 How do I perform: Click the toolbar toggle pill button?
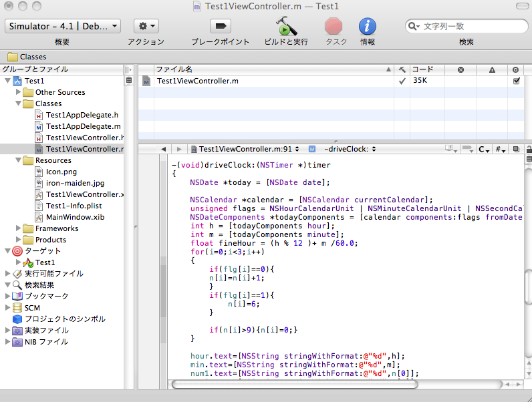tap(522, 6)
